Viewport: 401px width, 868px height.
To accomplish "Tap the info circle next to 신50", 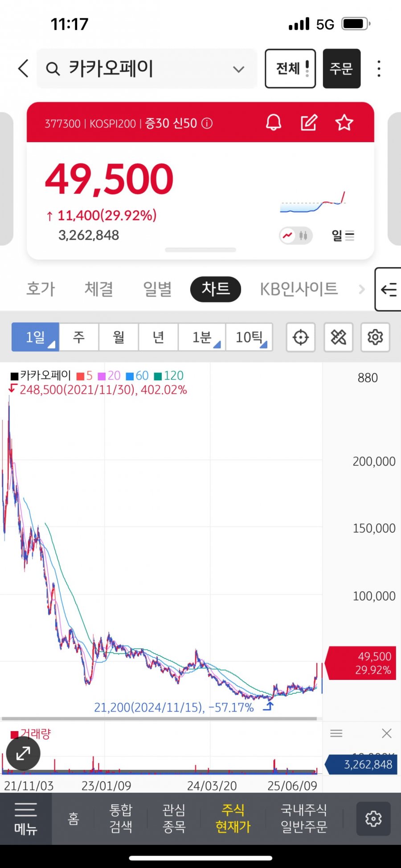I will click(x=207, y=123).
